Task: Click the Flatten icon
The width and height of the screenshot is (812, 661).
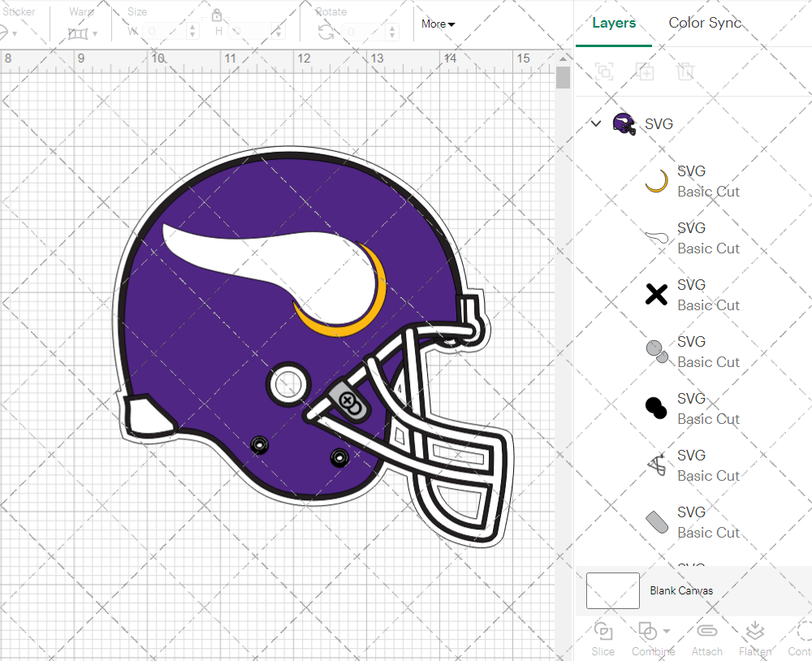Action: 754,632
